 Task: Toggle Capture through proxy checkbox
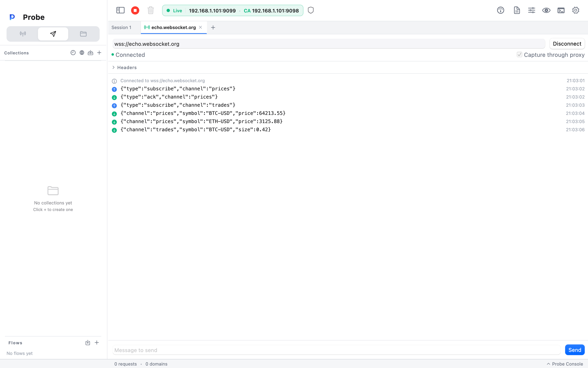pos(519,55)
